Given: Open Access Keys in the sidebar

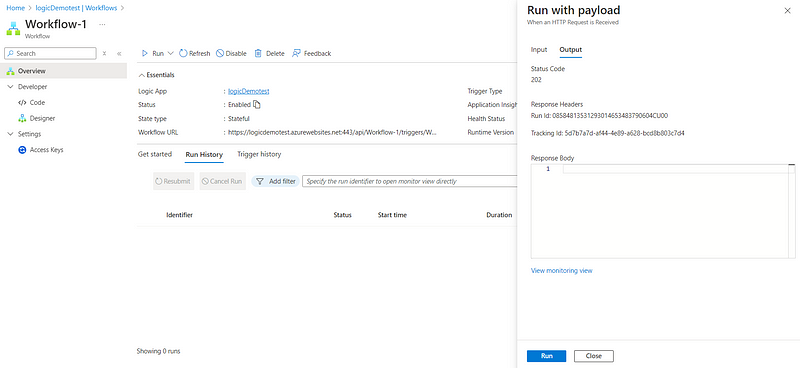Looking at the screenshot, I should (46, 150).
